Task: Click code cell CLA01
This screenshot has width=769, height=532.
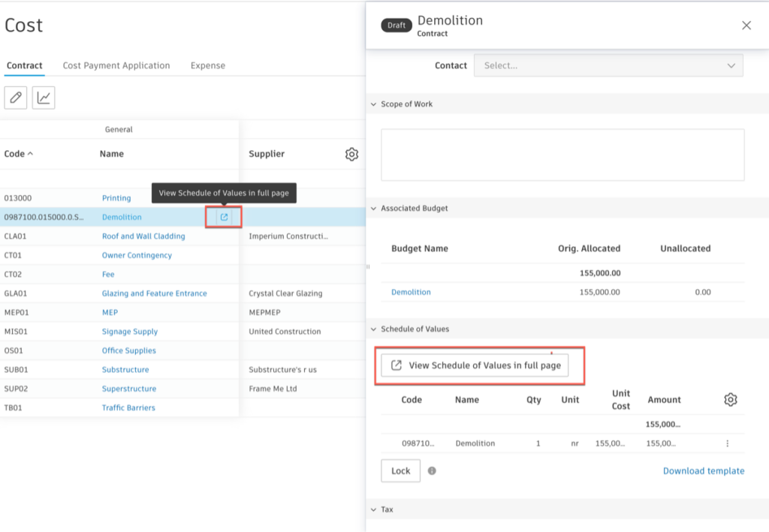Action: pos(15,236)
